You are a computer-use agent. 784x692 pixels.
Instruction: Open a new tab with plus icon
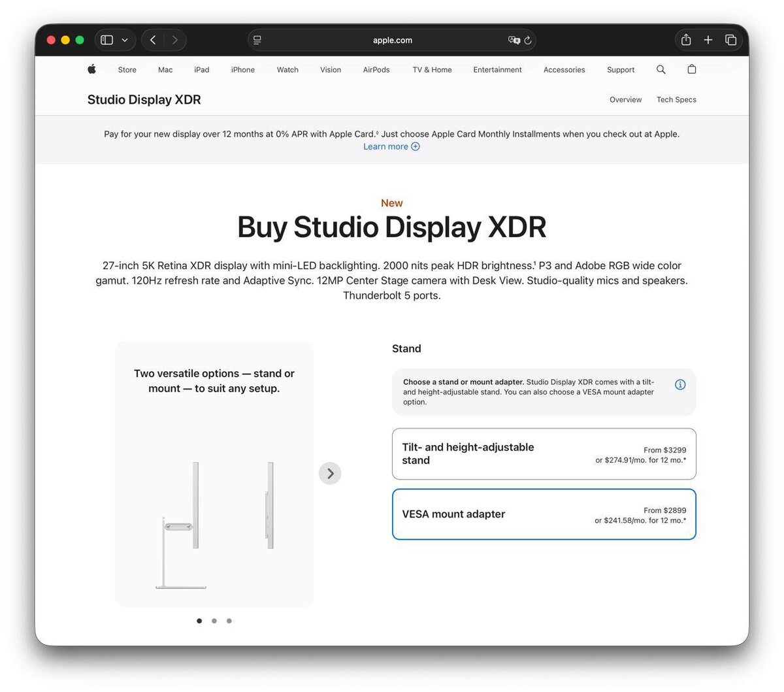708,40
